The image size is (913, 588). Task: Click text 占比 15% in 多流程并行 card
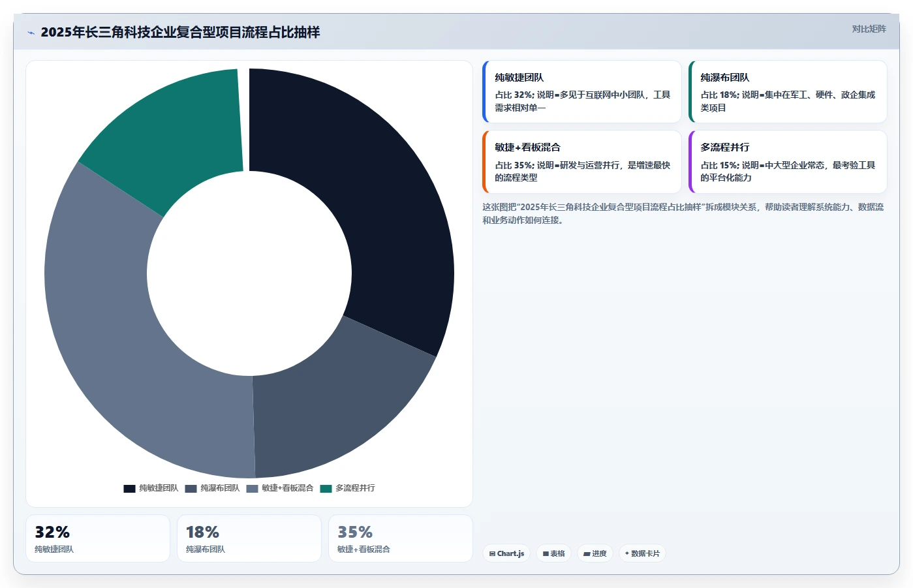[720, 165]
